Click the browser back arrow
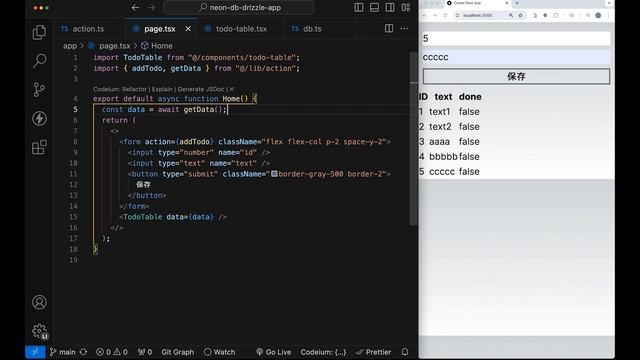Screen dimensions: 640x360 point(424,16)
